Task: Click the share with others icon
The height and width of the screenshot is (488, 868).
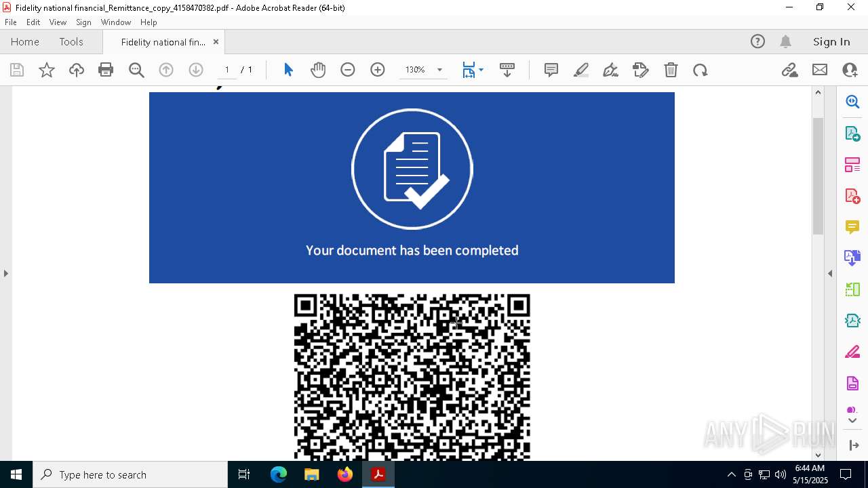Action: [x=850, y=70]
